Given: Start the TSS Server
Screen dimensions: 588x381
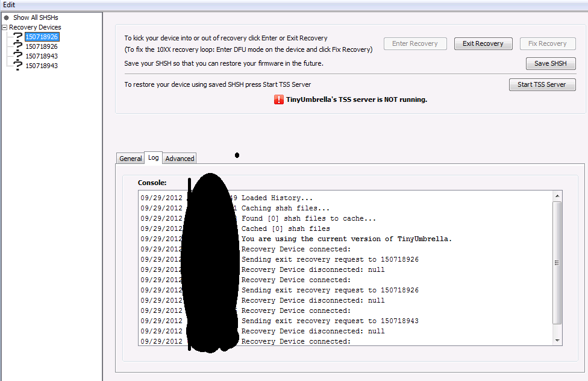Looking at the screenshot, I should click(542, 84).
